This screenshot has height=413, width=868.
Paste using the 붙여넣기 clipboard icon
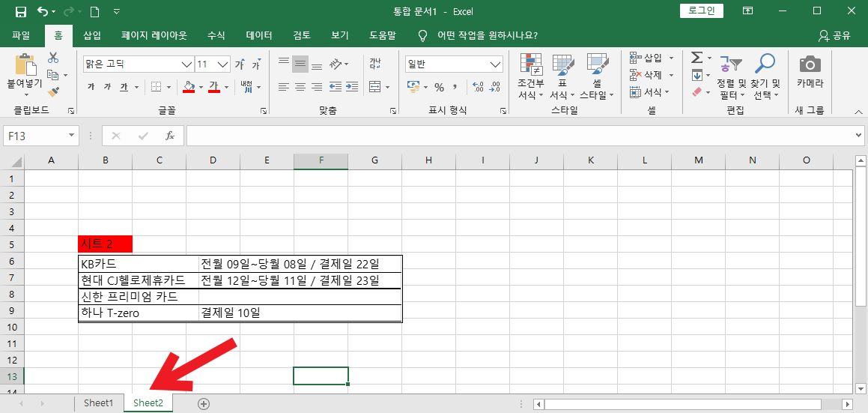click(x=25, y=65)
